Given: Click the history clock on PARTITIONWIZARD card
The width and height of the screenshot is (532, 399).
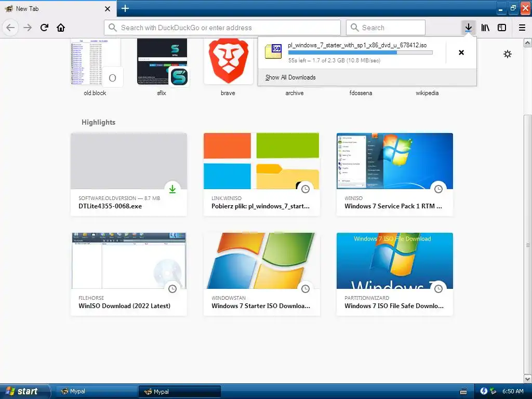Looking at the screenshot, I should (x=438, y=289).
